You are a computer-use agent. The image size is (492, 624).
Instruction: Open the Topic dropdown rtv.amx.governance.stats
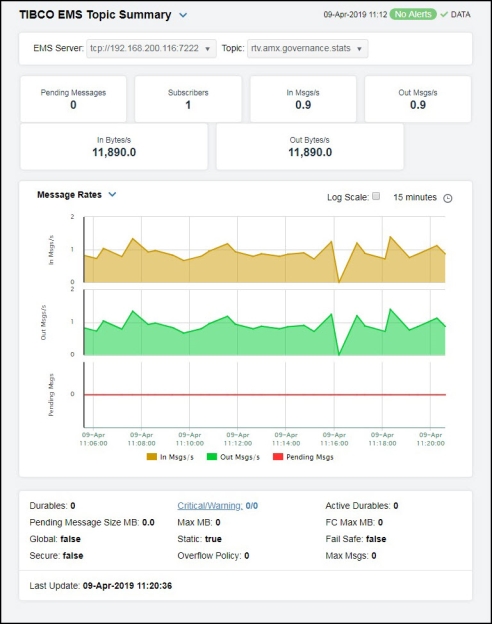coord(307,49)
